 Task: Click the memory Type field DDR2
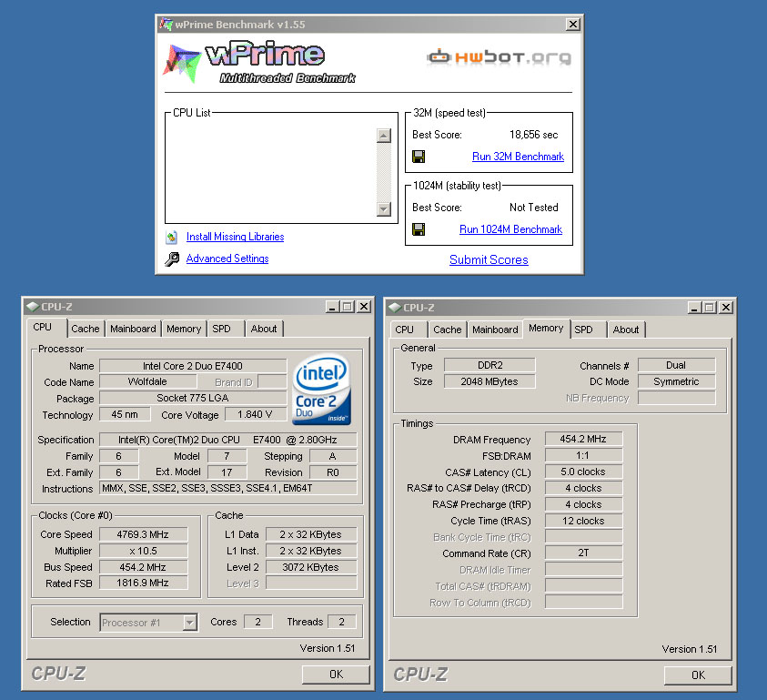(x=489, y=365)
